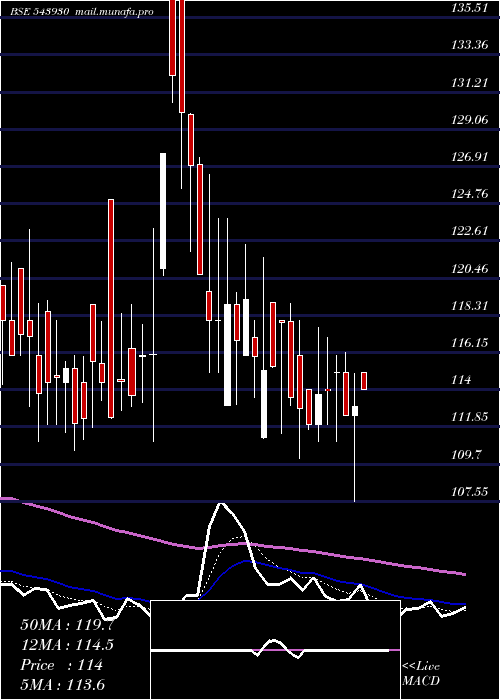Click the 131.21 price axis label
The image size is (500, 700).
point(469,82)
